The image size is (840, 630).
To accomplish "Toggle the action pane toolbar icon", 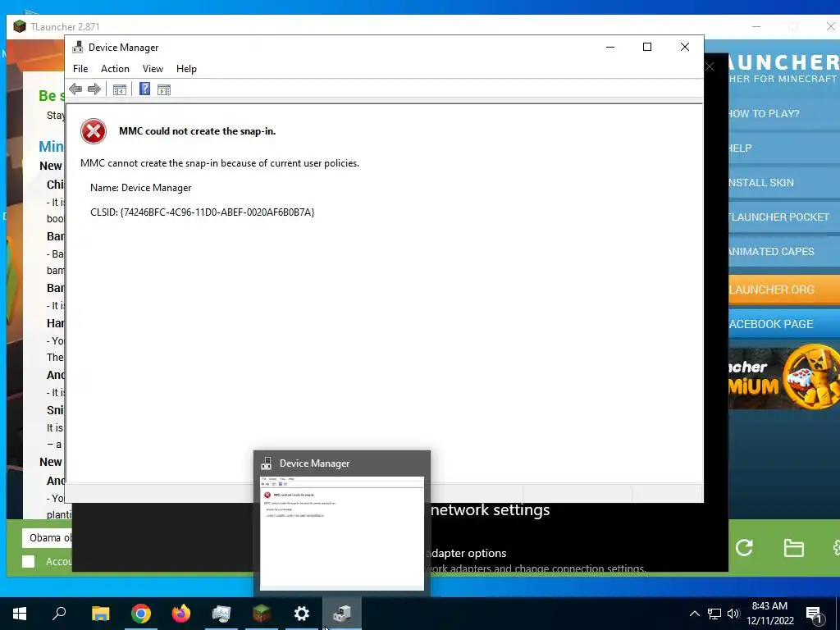I will [164, 89].
